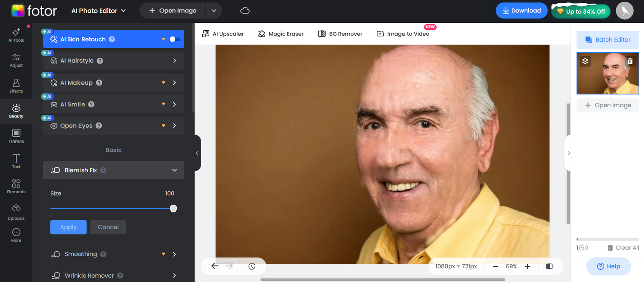Viewport: 644px width, 282px height.
Task: Click the Open Image button in header
Action: coord(173,10)
